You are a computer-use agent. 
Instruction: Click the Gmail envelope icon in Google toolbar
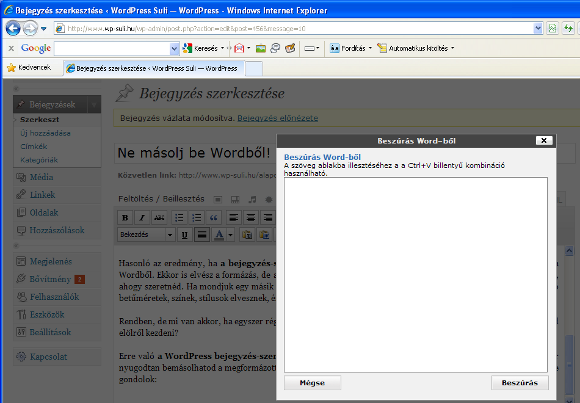coord(239,48)
